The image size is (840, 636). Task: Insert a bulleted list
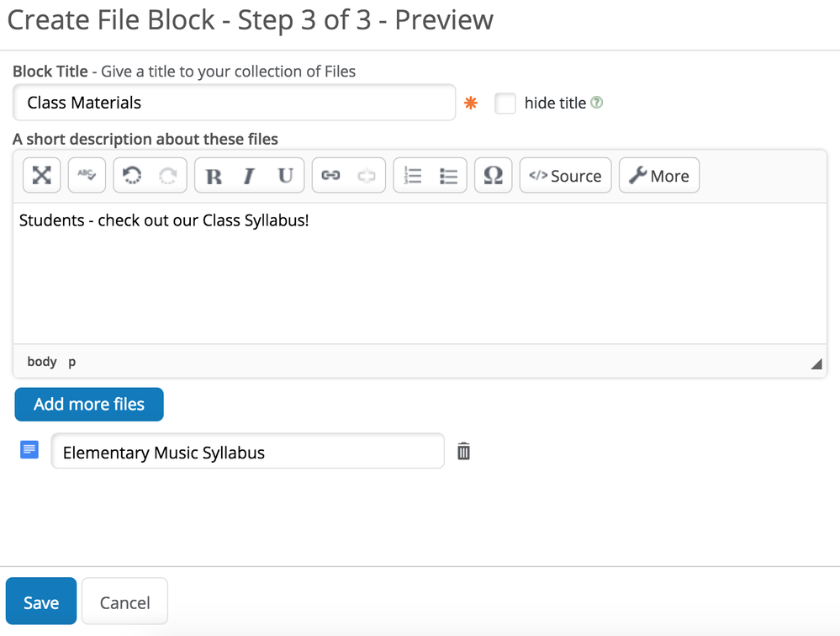[x=448, y=176]
